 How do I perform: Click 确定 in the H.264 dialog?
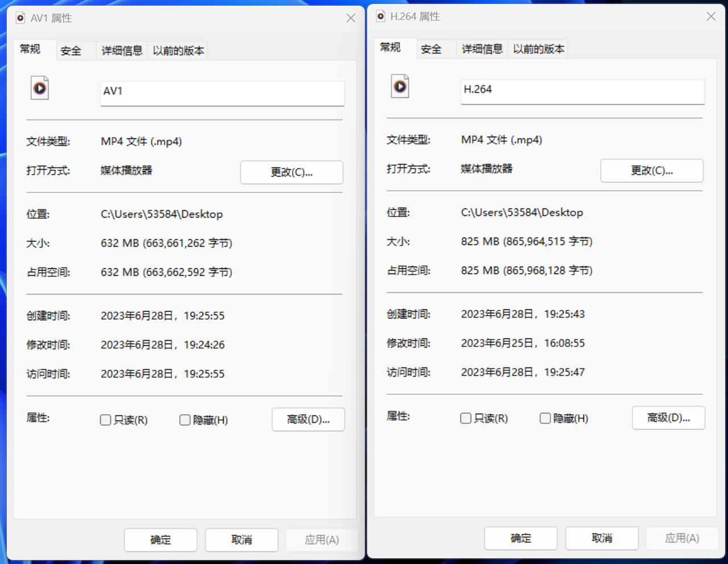click(520, 538)
